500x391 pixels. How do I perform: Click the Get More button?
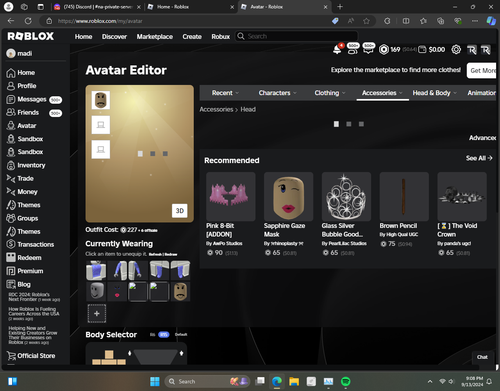tap(482, 70)
